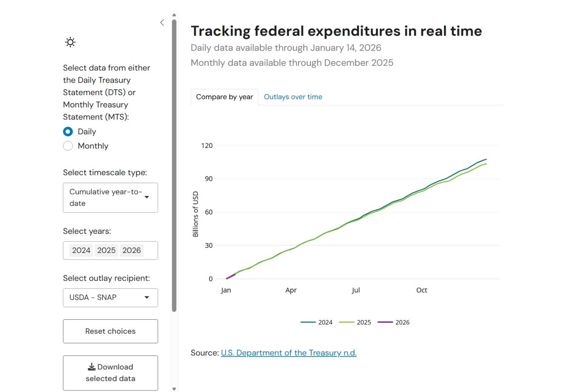Open the USDA - SNAP recipient dropdown
Image resolution: width=567 pixels, height=392 pixels.
coord(110,298)
